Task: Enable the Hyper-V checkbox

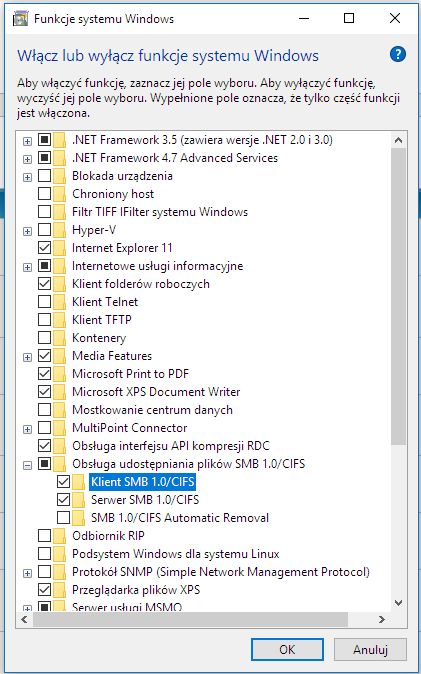Action: pos(44,230)
